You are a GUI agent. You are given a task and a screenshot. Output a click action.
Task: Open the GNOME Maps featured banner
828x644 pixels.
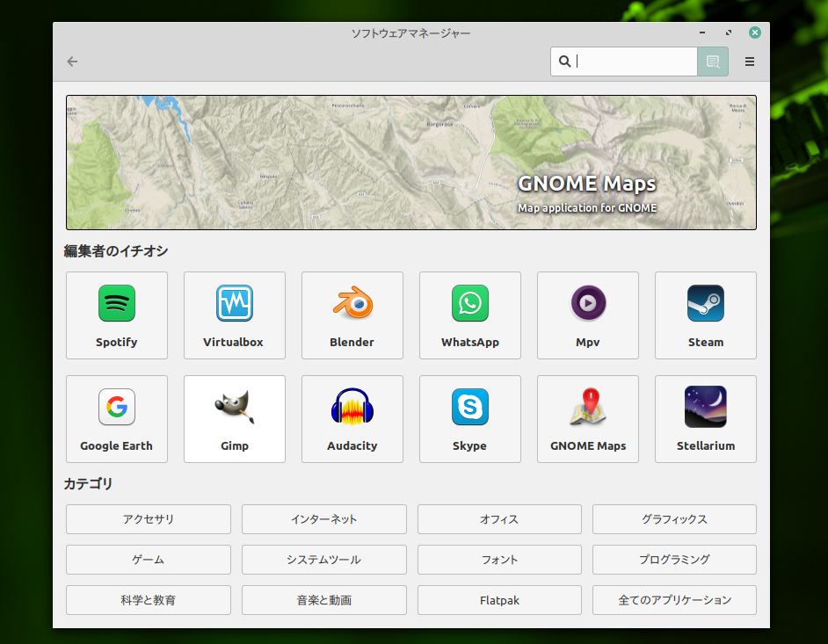pyautogui.click(x=410, y=162)
